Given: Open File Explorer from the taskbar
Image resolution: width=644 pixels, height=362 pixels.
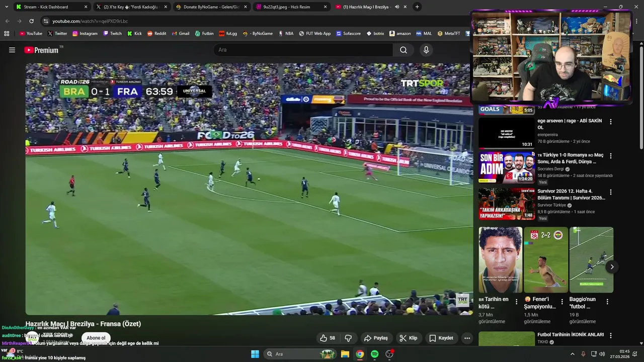Looking at the screenshot, I should pos(345,354).
